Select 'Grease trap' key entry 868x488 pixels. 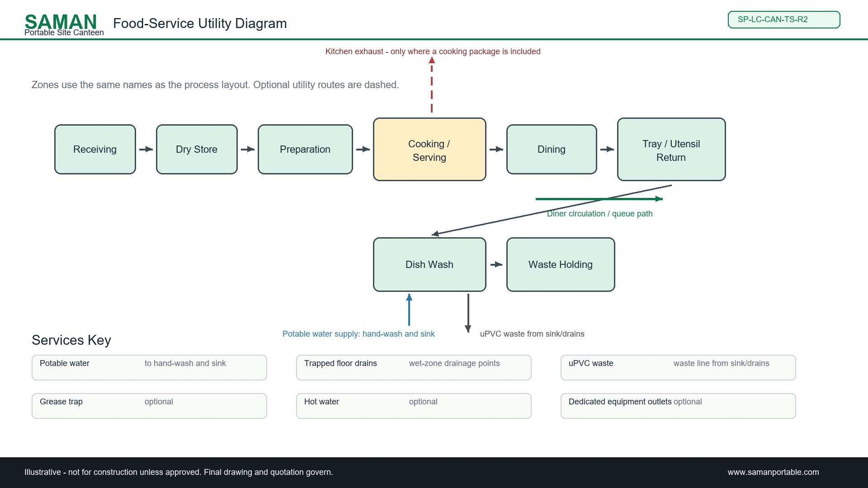61,402
